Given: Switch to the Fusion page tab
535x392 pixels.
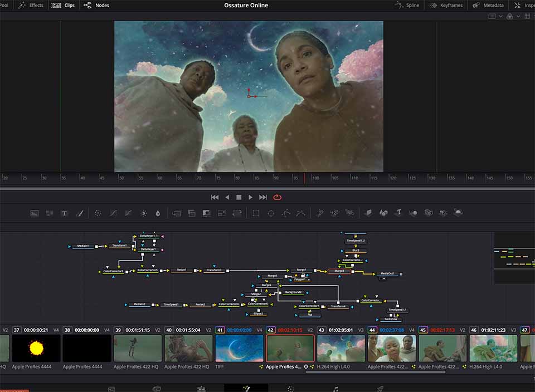Looking at the screenshot, I should [x=246, y=388].
